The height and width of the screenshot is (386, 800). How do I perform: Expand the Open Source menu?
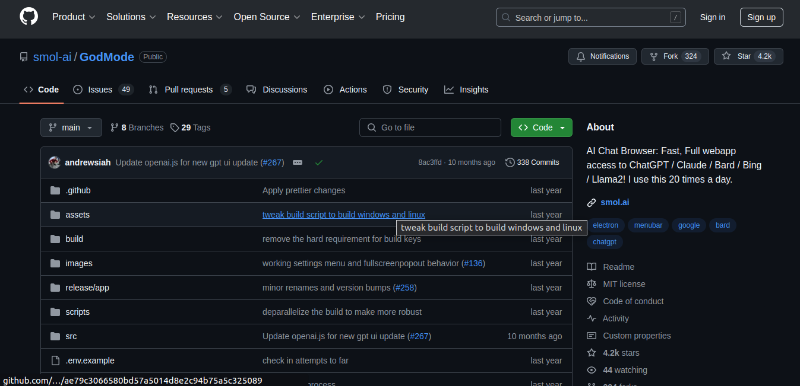click(x=267, y=17)
